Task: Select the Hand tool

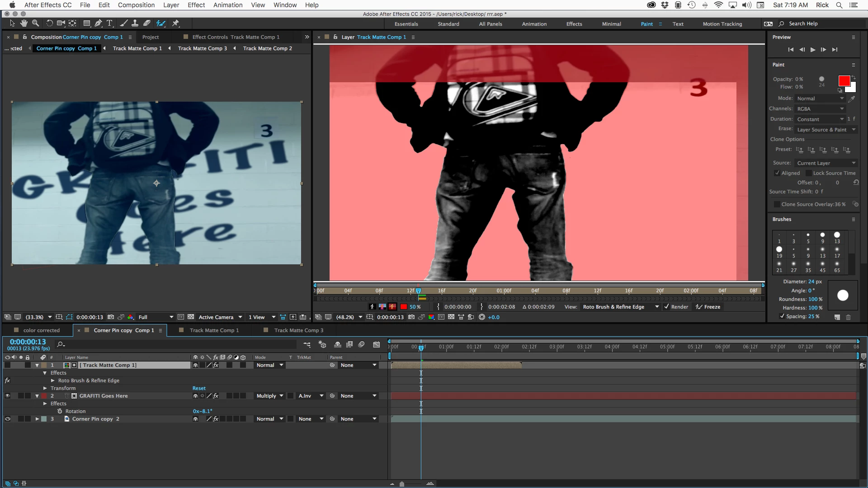Action: click(x=24, y=23)
